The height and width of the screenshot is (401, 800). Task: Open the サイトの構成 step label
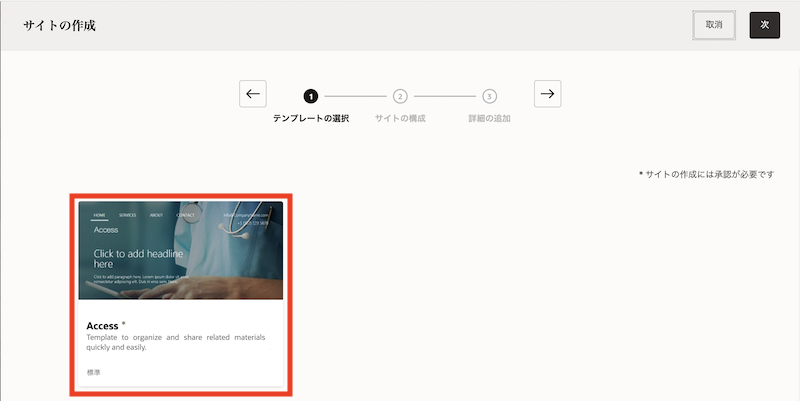(400, 119)
